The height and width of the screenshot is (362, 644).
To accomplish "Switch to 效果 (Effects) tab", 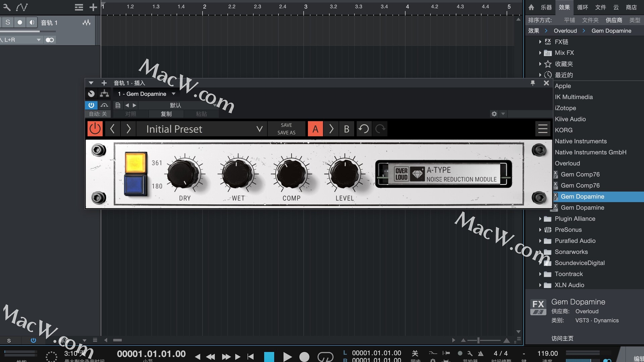I will coord(564,7).
